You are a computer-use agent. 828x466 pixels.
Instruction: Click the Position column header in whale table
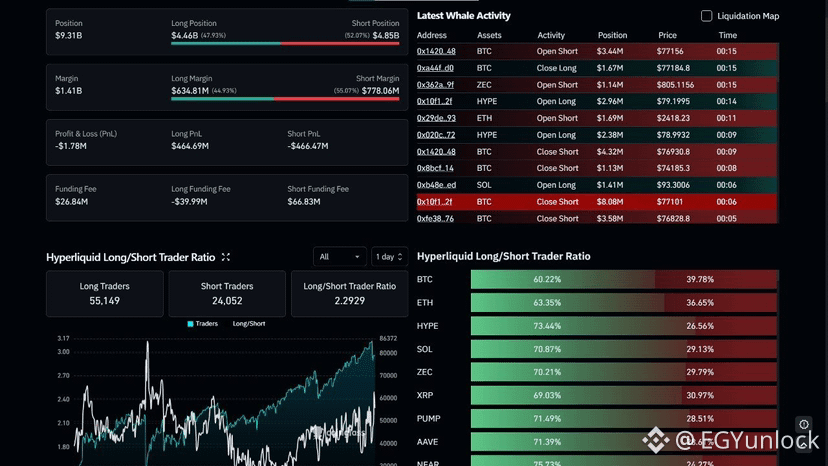(612, 35)
